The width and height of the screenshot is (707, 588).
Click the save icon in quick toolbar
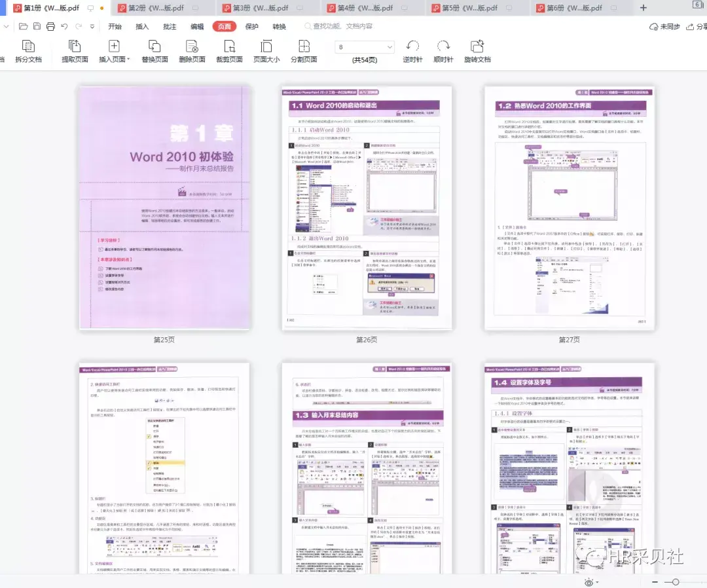37,27
